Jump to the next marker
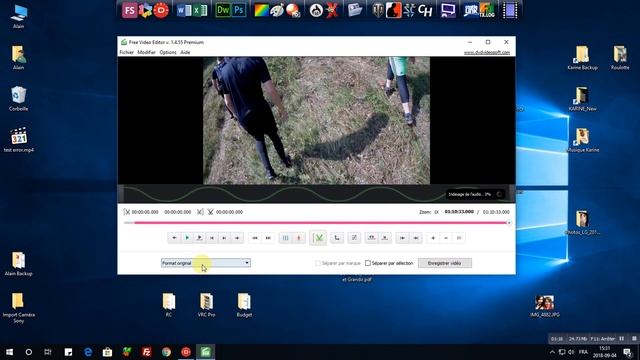This screenshot has height=360, width=640. point(268,238)
